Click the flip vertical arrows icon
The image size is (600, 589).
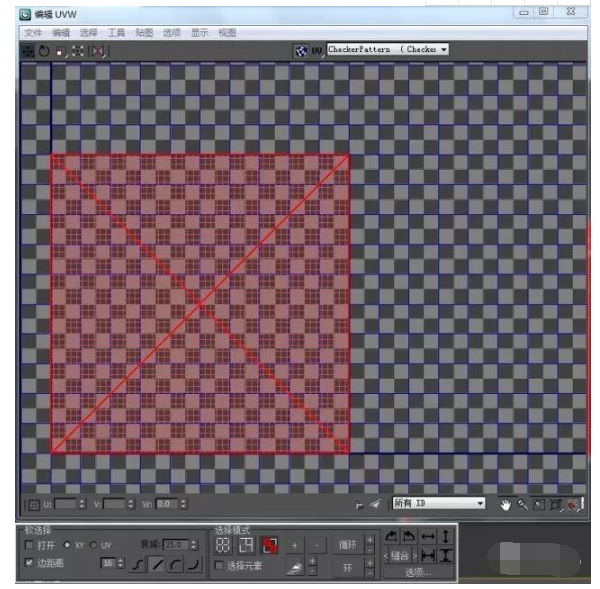tap(445, 537)
